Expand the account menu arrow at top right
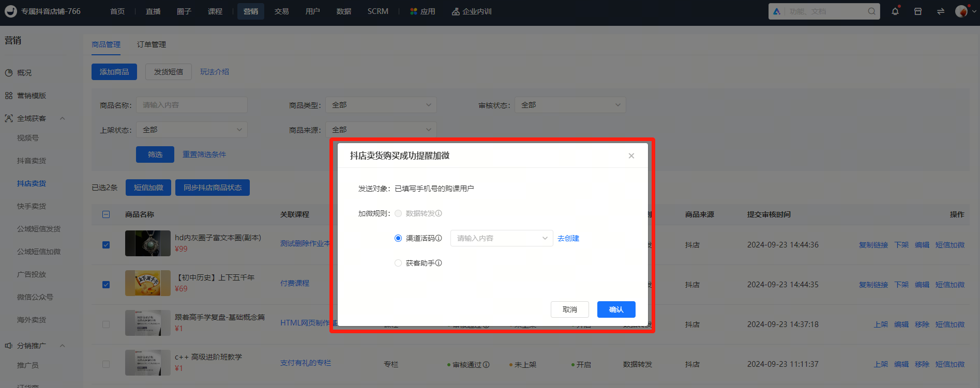Image resolution: width=980 pixels, height=388 pixels. click(975, 11)
